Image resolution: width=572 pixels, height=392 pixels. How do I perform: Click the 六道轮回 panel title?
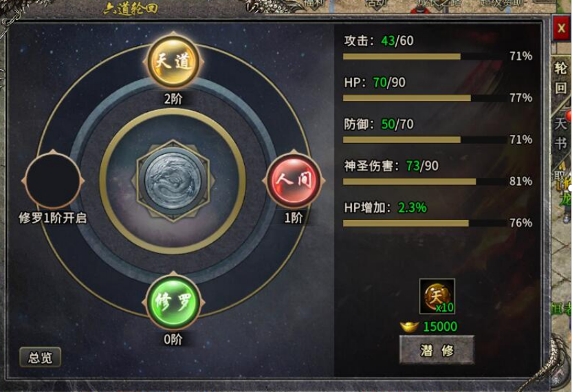(131, 8)
